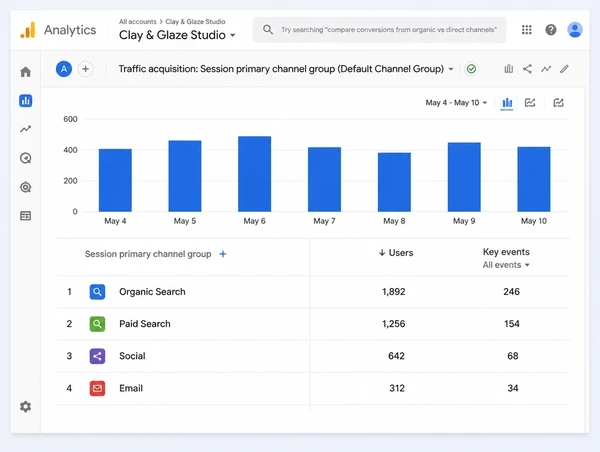Viewport: 600px width, 452px height.
Task: Click the 1,892 users value
Action: tap(394, 292)
